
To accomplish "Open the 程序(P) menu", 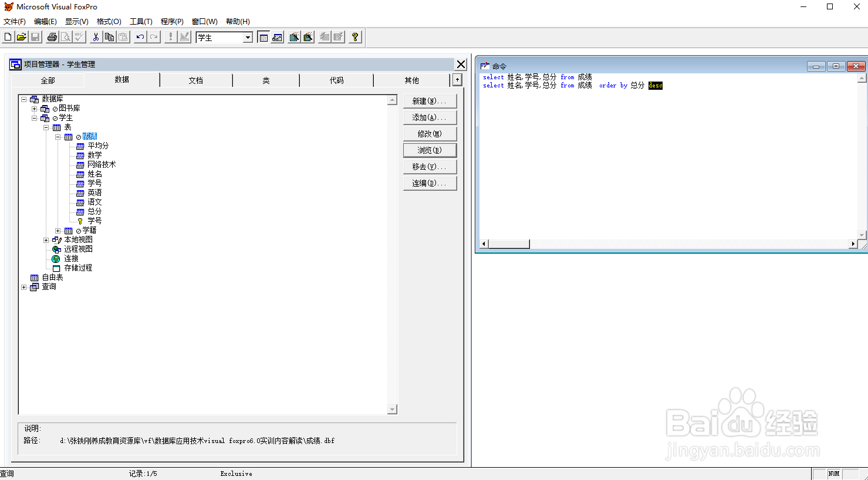I will coord(172,22).
